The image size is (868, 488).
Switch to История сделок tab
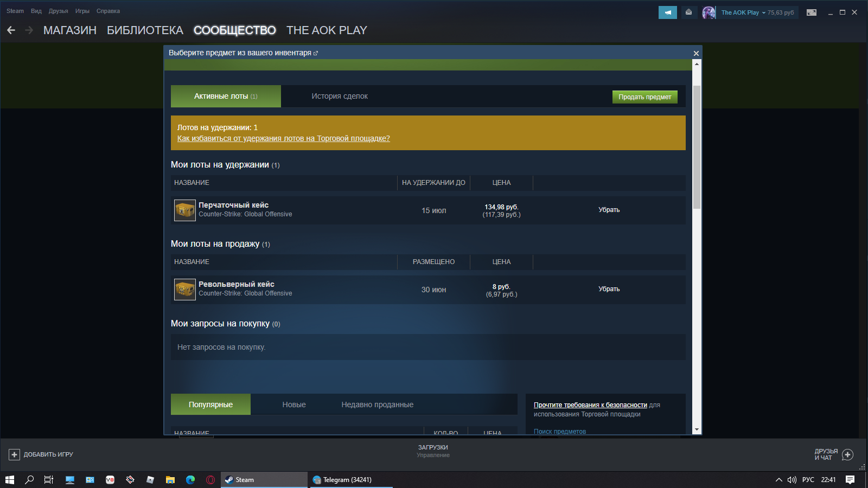[340, 96]
